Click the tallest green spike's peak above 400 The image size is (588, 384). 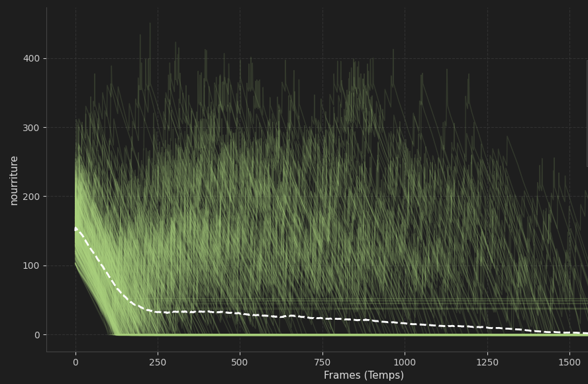pyautogui.click(x=150, y=23)
